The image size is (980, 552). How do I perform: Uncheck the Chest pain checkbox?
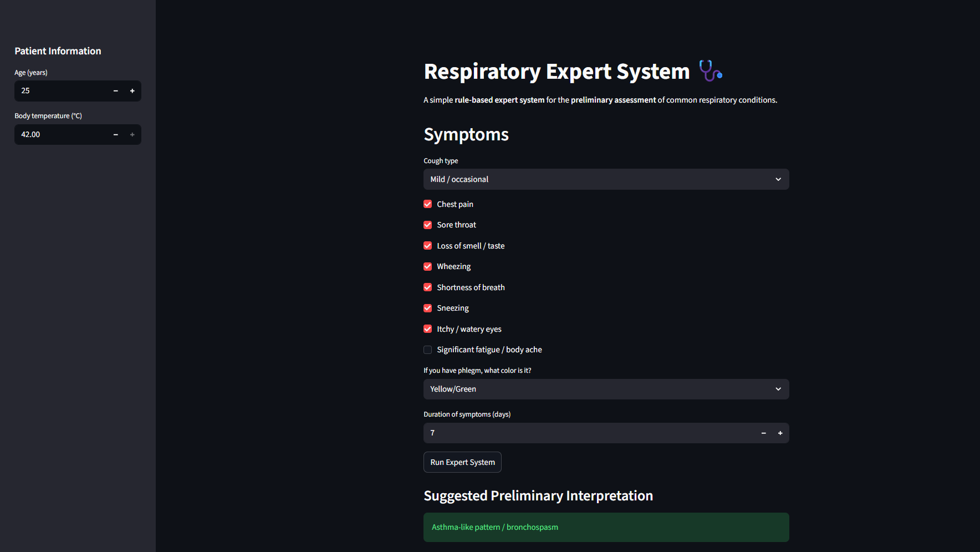[428, 204]
